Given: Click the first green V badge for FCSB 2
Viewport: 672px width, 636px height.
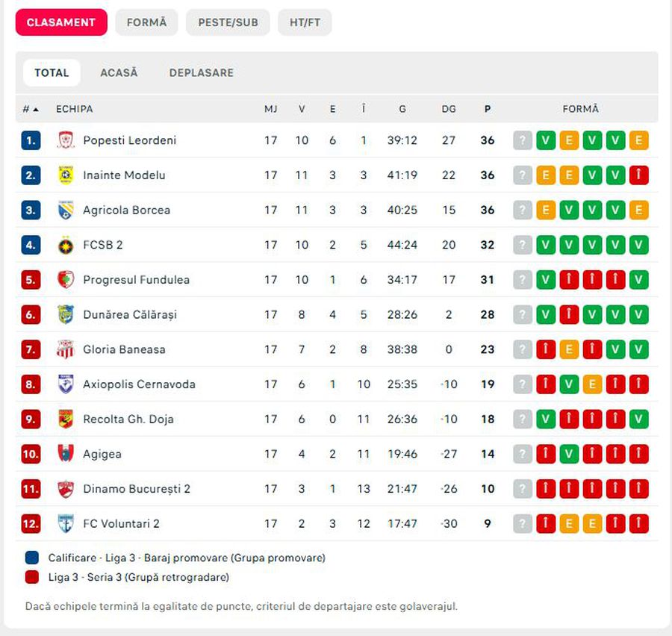Looking at the screenshot, I should 546,245.
